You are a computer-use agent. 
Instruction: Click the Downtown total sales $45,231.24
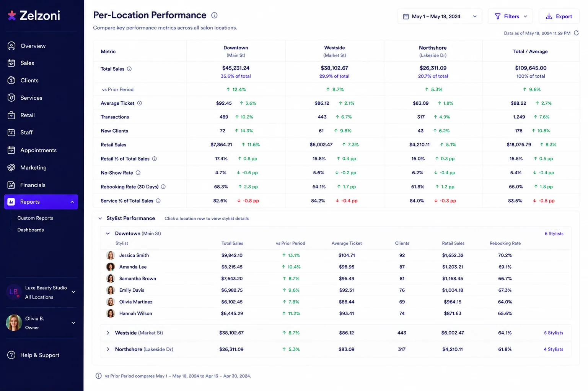click(236, 68)
